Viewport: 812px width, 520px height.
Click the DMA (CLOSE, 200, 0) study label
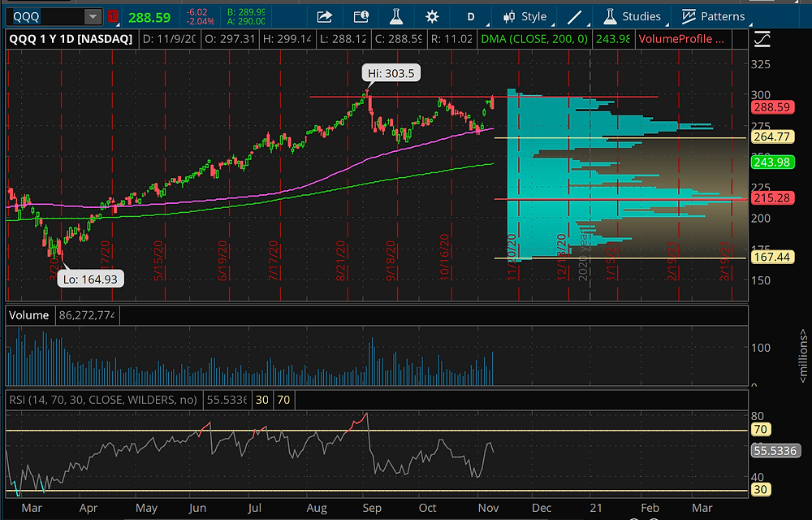[534, 39]
